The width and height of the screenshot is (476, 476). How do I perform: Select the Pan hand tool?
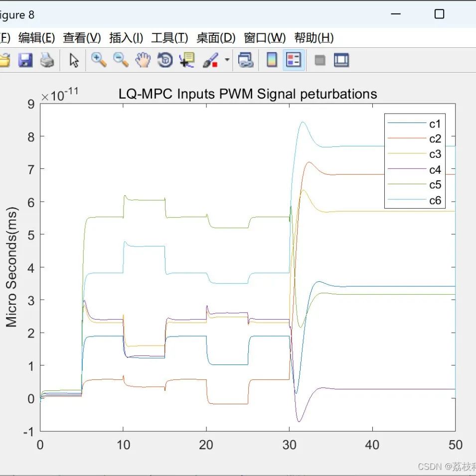click(x=143, y=60)
